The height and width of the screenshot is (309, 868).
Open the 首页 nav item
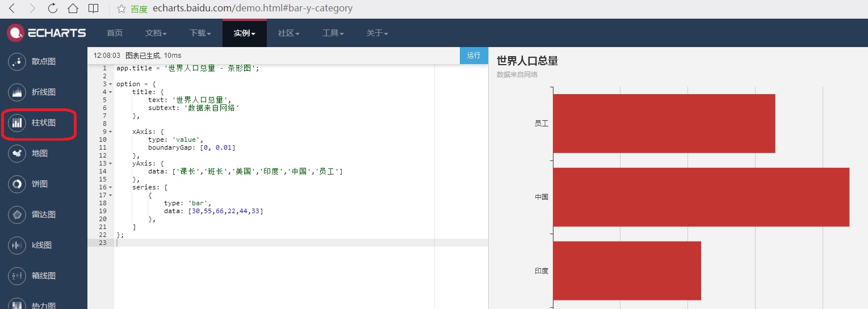point(115,33)
